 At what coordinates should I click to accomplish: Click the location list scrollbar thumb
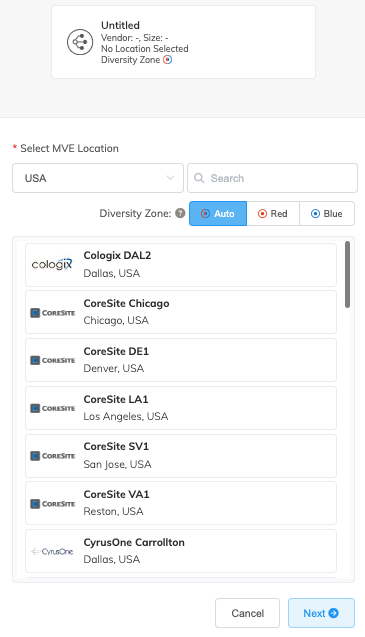tap(347, 275)
